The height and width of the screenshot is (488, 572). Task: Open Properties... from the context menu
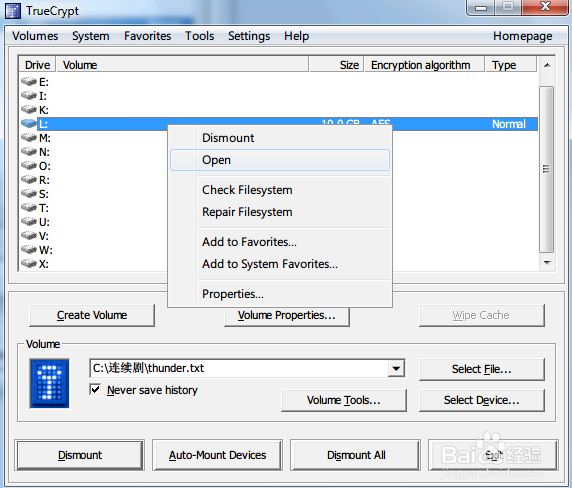(280, 294)
